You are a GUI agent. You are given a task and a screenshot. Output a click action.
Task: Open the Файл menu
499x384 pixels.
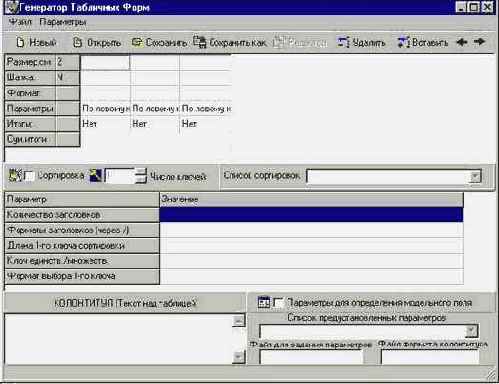click(20, 22)
